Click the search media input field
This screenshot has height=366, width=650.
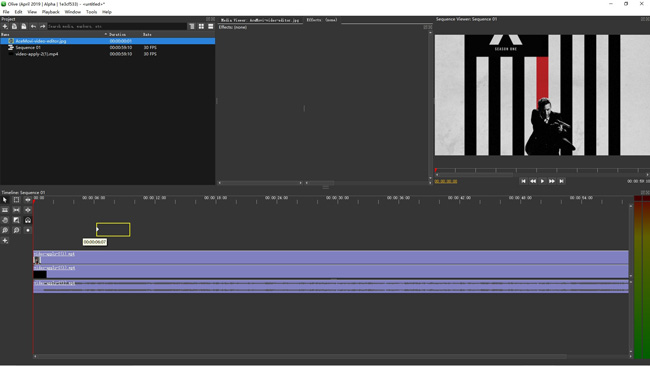[117, 26]
